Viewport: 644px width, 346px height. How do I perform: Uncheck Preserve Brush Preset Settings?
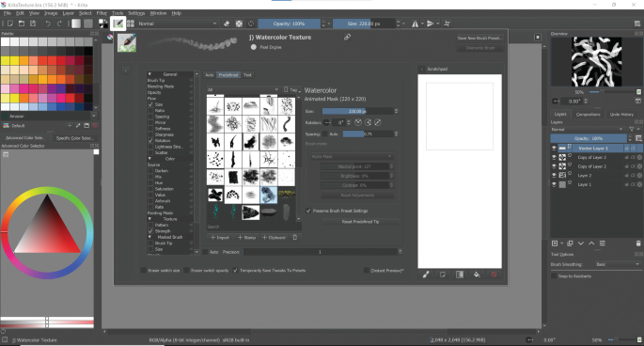click(308, 211)
